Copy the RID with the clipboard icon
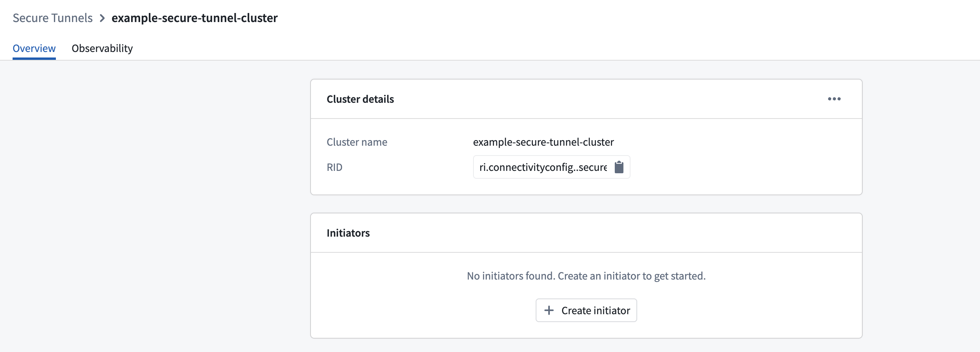The height and width of the screenshot is (352, 980). [619, 167]
